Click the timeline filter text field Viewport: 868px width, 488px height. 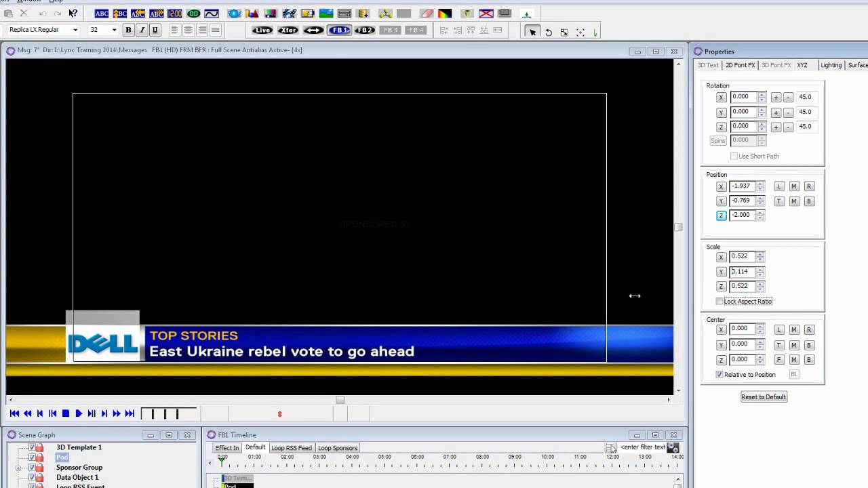tap(643, 447)
